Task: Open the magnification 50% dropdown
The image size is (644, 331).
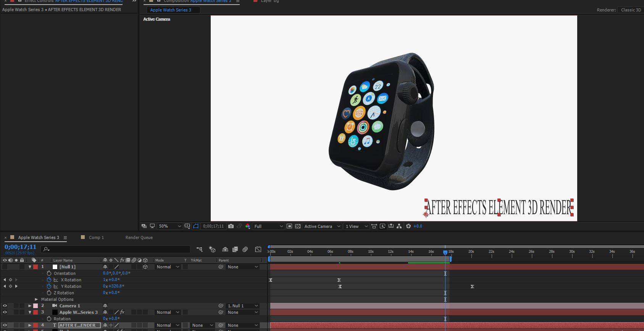Action: 170,226
